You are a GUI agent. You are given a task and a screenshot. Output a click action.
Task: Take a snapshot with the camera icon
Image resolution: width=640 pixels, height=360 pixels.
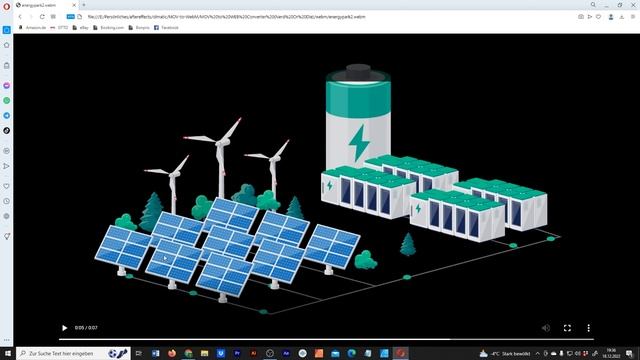pos(581,17)
